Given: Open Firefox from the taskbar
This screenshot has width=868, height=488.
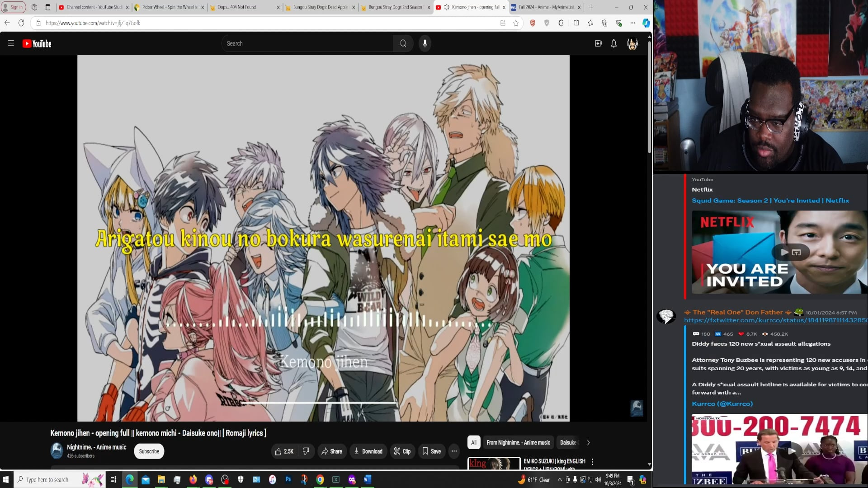Looking at the screenshot, I should 193,479.
